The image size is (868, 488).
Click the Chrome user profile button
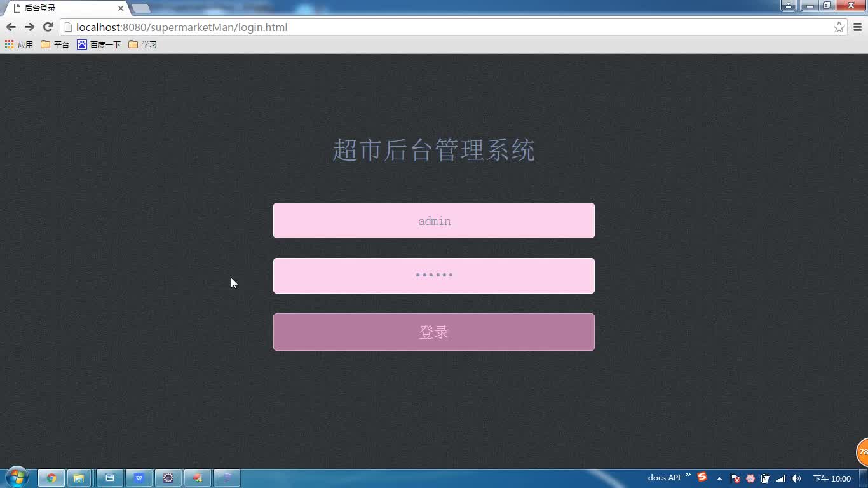pyautogui.click(x=789, y=6)
